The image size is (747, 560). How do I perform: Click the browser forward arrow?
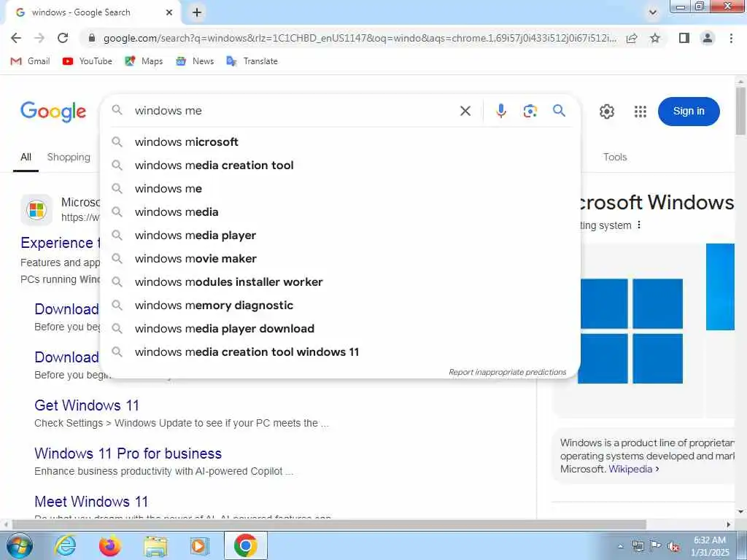[39, 38]
